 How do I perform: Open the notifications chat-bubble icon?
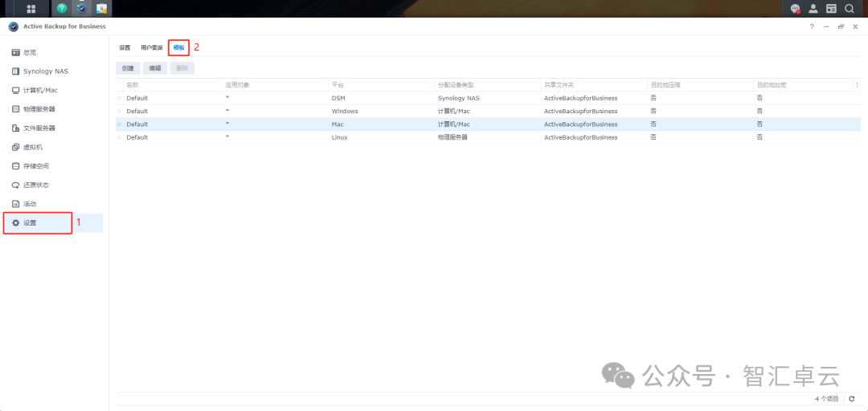click(796, 8)
